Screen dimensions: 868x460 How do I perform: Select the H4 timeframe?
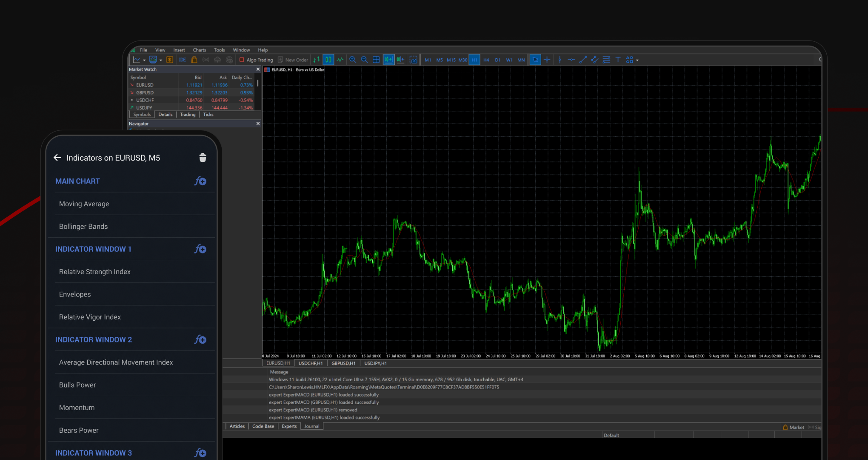pos(486,60)
